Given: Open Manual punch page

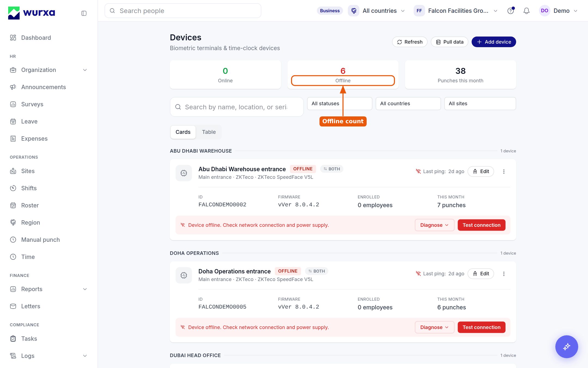Looking at the screenshot, I should pyautogui.click(x=49, y=240).
